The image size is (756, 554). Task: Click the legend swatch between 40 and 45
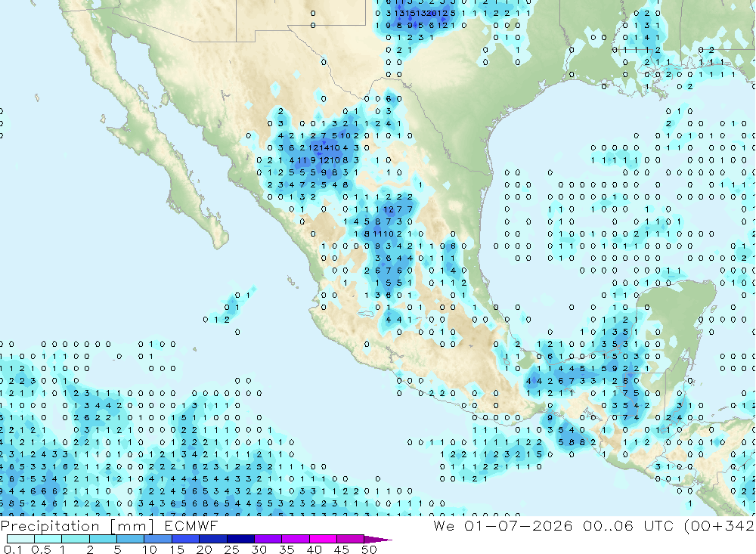[x=323, y=539]
